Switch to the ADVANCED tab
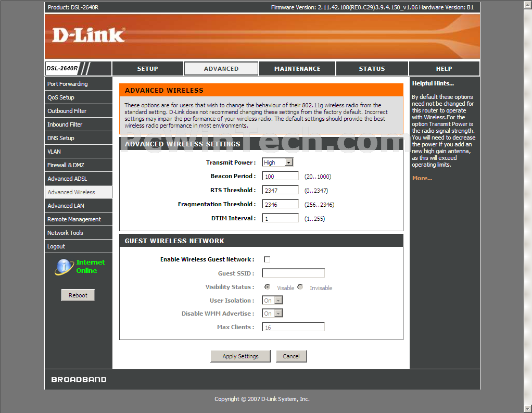 [x=221, y=69]
